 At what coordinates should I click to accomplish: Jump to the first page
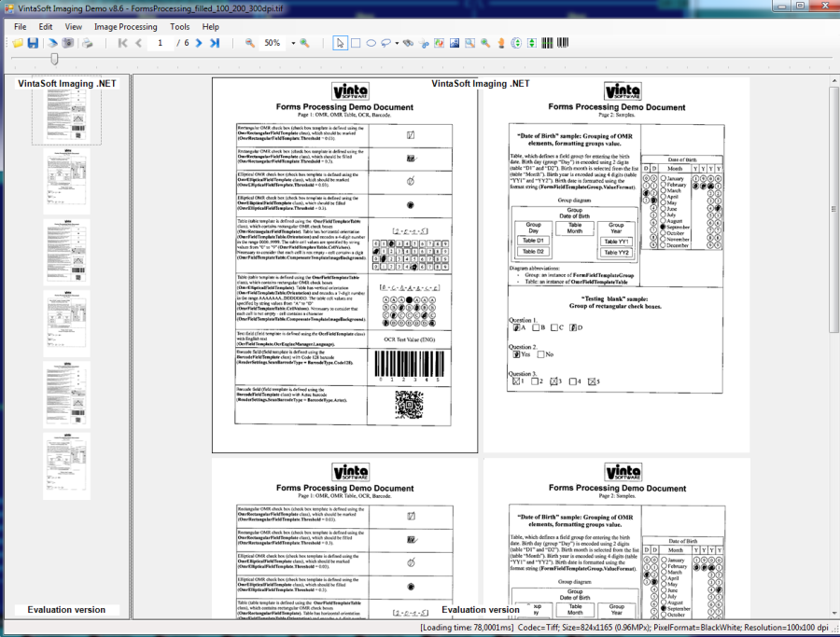click(x=122, y=43)
